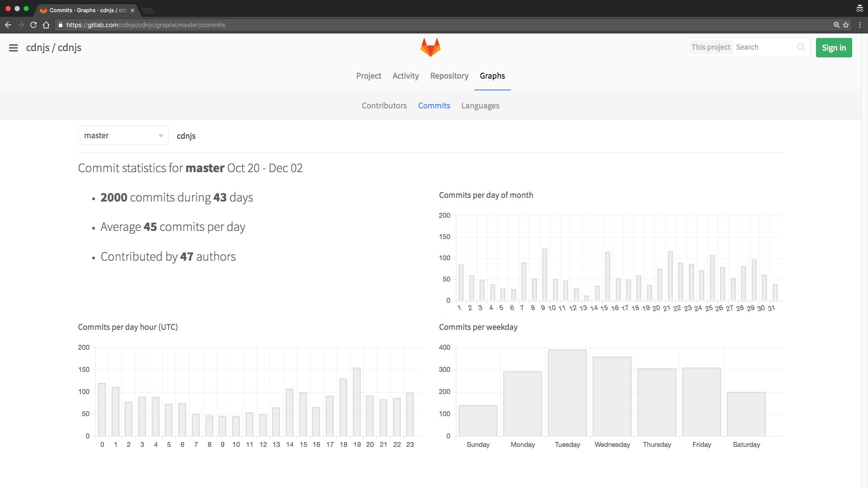Click the Tuesday bar in weekday chart
The width and height of the screenshot is (868, 488).
567,393
